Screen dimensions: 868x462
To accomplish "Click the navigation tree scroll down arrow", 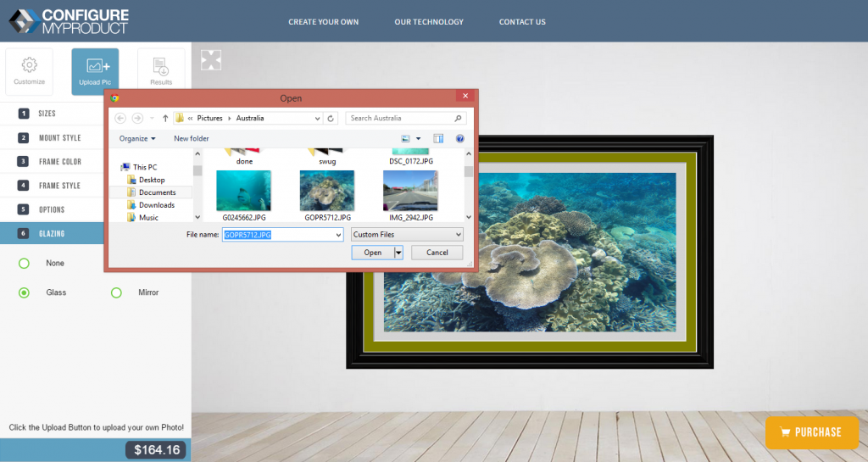I will pyautogui.click(x=198, y=218).
